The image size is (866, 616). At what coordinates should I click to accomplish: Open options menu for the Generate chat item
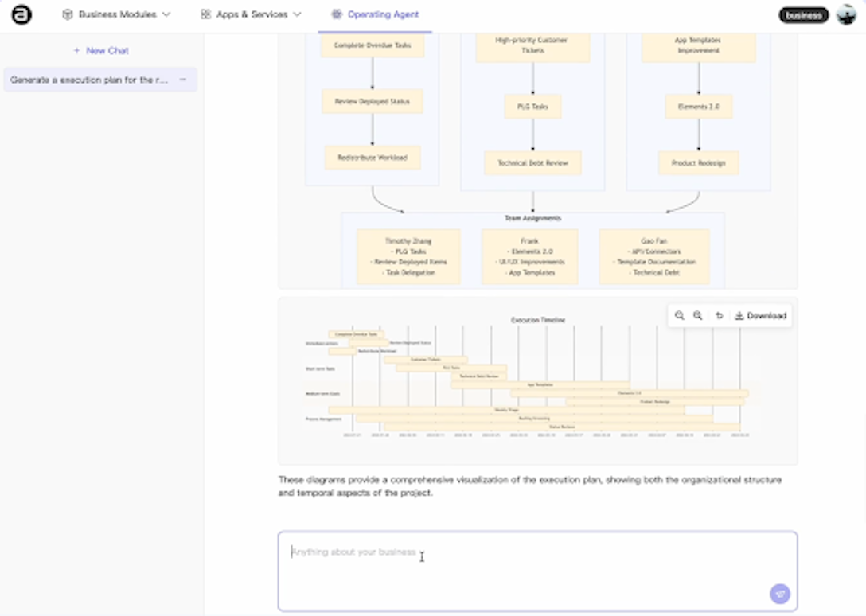tap(183, 80)
